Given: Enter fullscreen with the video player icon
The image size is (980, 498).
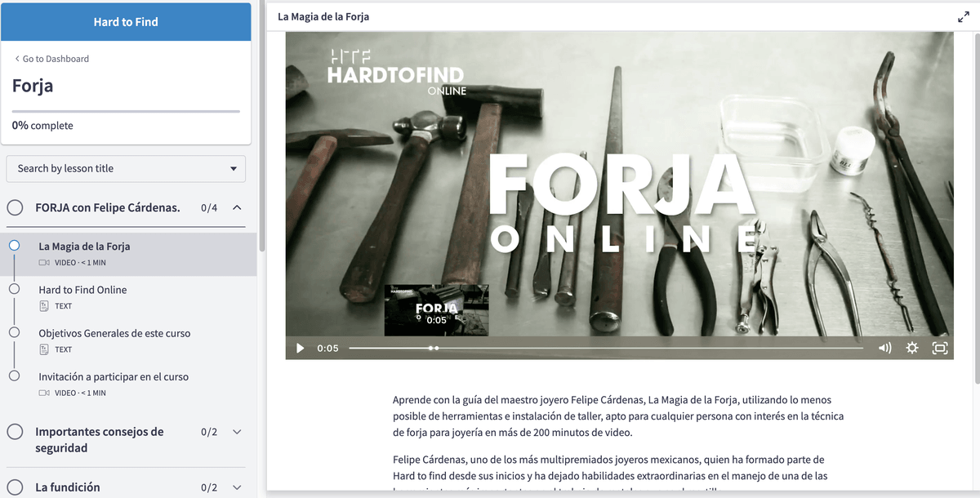Looking at the screenshot, I should [x=940, y=348].
